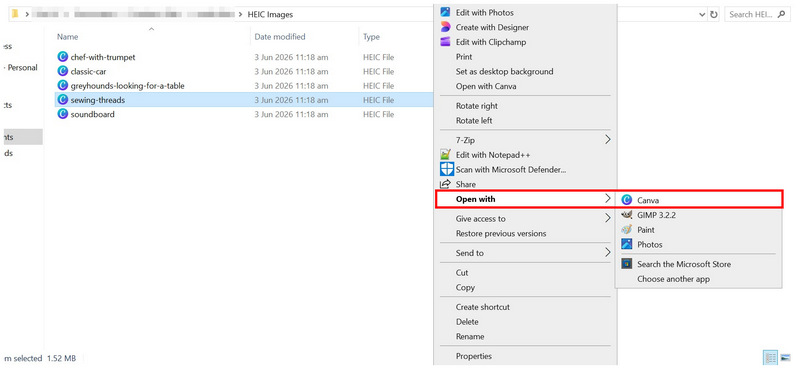Click the GIMP 3.2.2 icon
Screen dimensions: 800x369
coord(627,215)
